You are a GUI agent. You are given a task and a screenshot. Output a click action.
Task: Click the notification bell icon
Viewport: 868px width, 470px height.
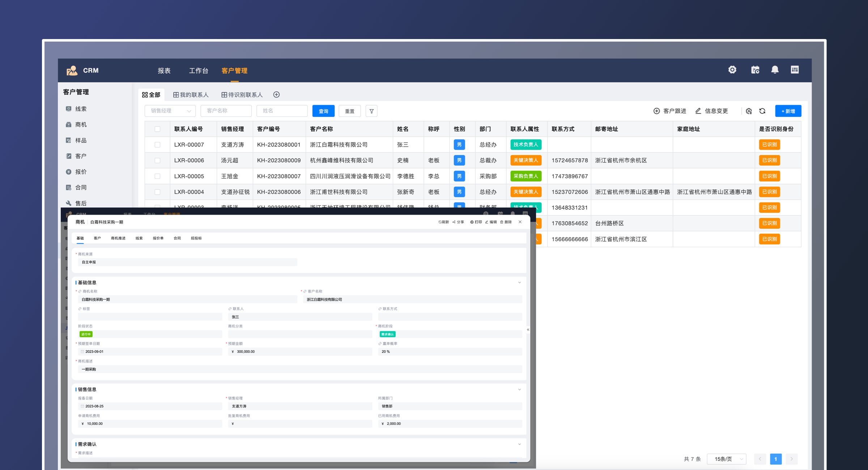tap(775, 70)
